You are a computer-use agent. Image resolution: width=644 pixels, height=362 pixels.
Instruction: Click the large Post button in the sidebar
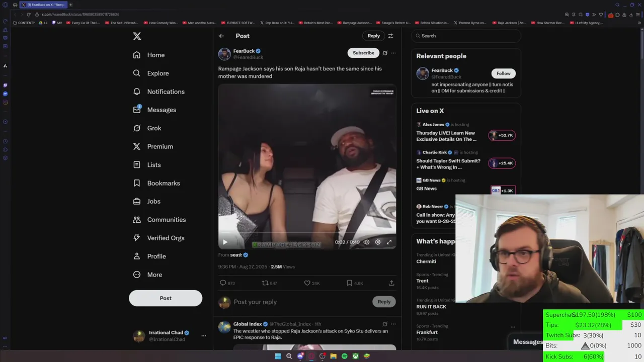pos(166,298)
